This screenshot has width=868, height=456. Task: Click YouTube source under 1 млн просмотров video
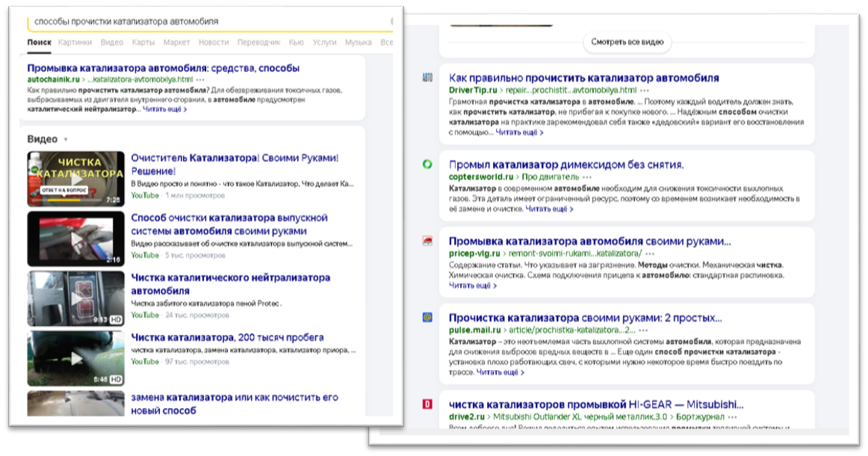(x=145, y=196)
